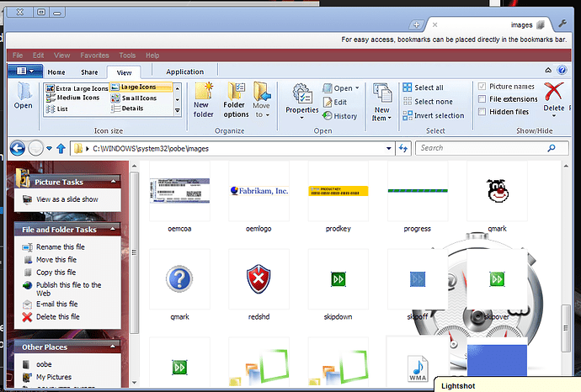This screenshot has height=392, width=581.
Task: Open the blue file menu button
Action: [25, 71]
